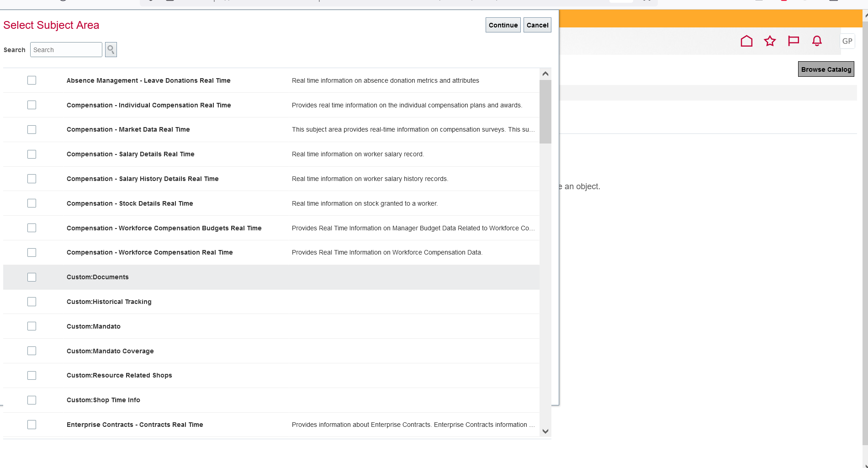Open notifications with the bell icon
This screenshot has height=468, width=868.
click(816, 41)
